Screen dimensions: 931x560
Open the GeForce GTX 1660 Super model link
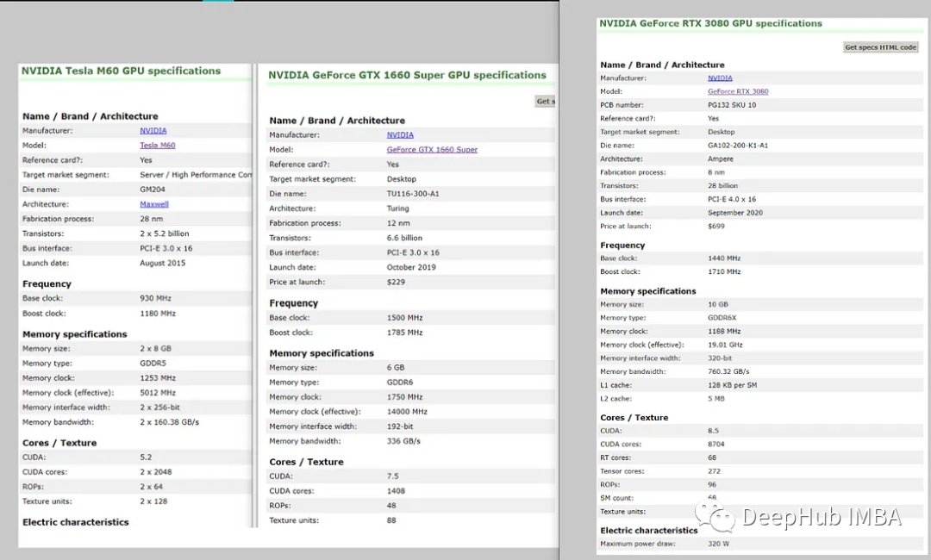(432, 150)
